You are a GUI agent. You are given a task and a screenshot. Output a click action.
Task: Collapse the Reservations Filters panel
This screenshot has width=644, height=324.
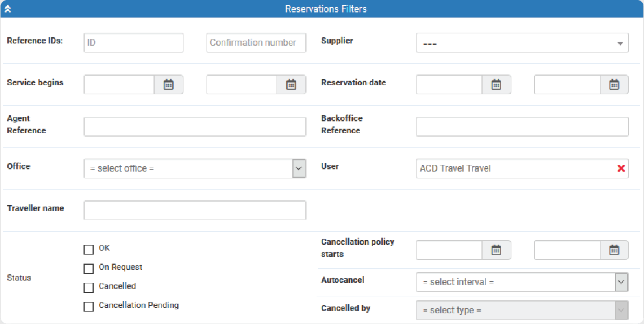point(7,9)
